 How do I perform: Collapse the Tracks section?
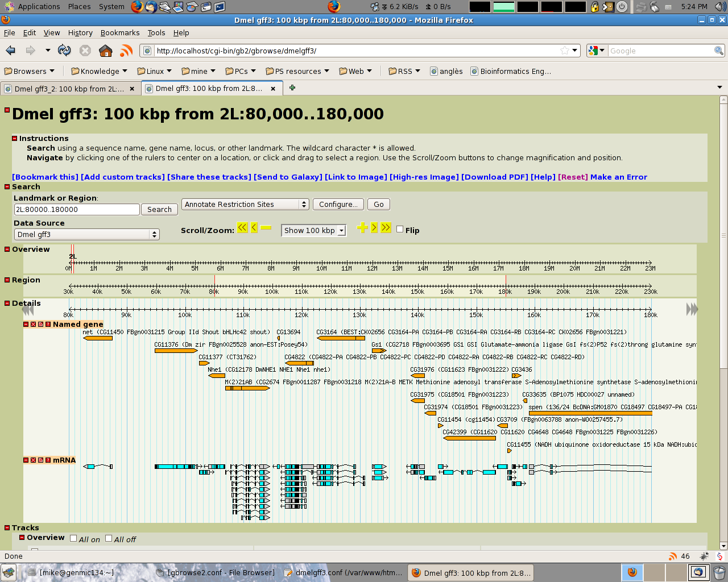7,527
